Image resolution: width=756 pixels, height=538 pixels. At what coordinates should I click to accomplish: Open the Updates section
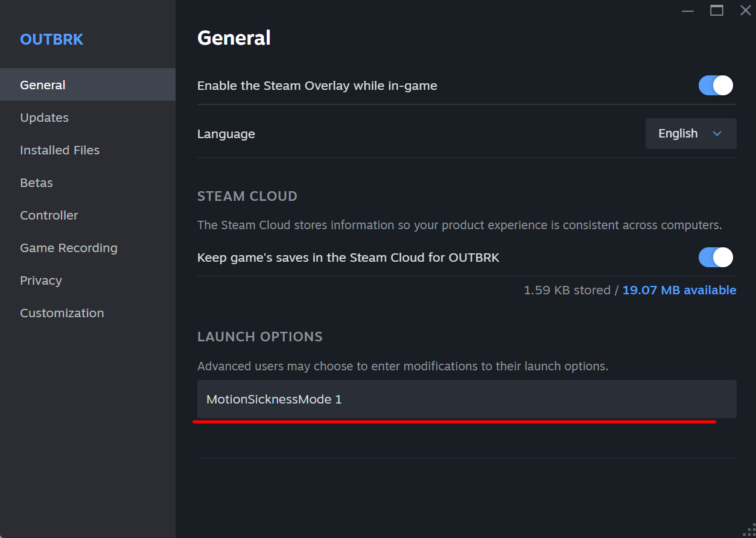[44, 117]
